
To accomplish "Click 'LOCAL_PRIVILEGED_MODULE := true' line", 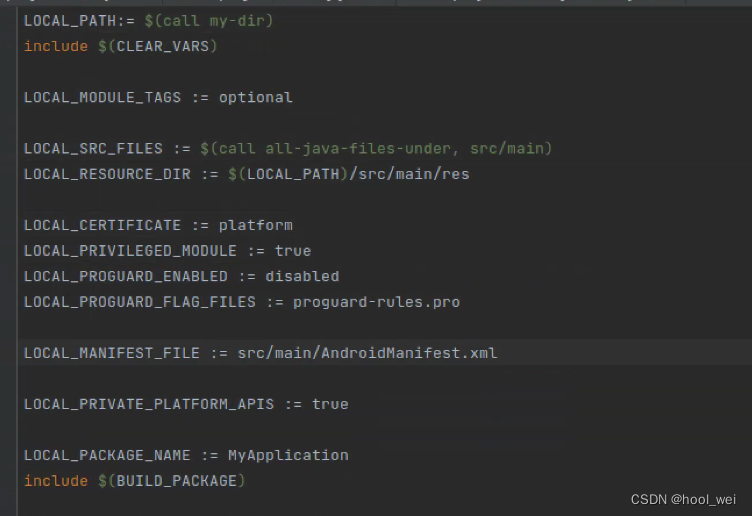I will 167,251.
